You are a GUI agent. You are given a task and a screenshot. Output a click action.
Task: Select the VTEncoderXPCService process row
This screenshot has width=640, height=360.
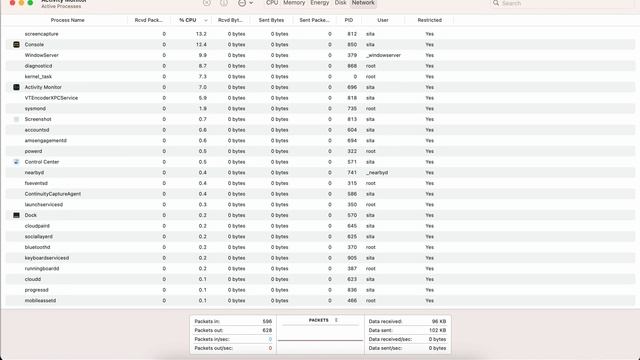coord(320,98)
